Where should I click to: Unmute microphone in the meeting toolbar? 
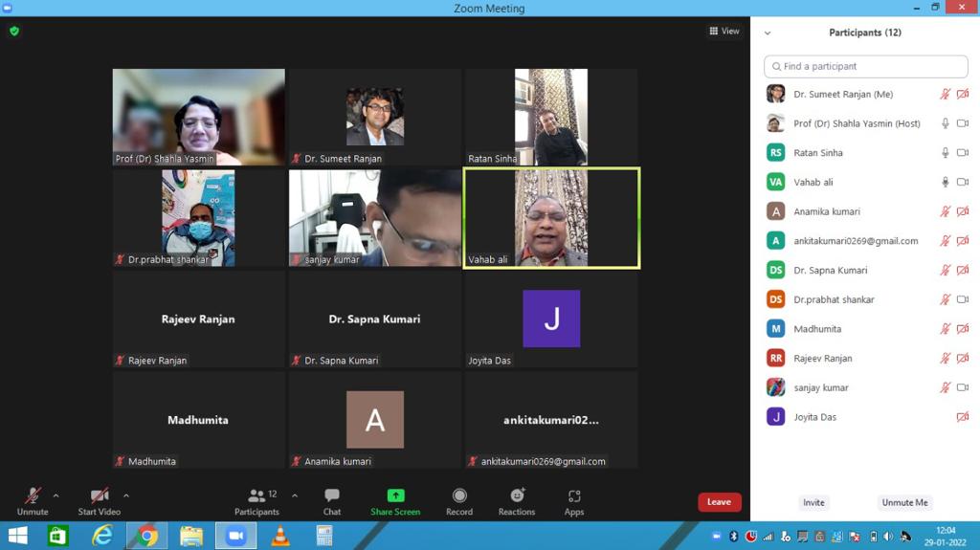coord(33,500)
